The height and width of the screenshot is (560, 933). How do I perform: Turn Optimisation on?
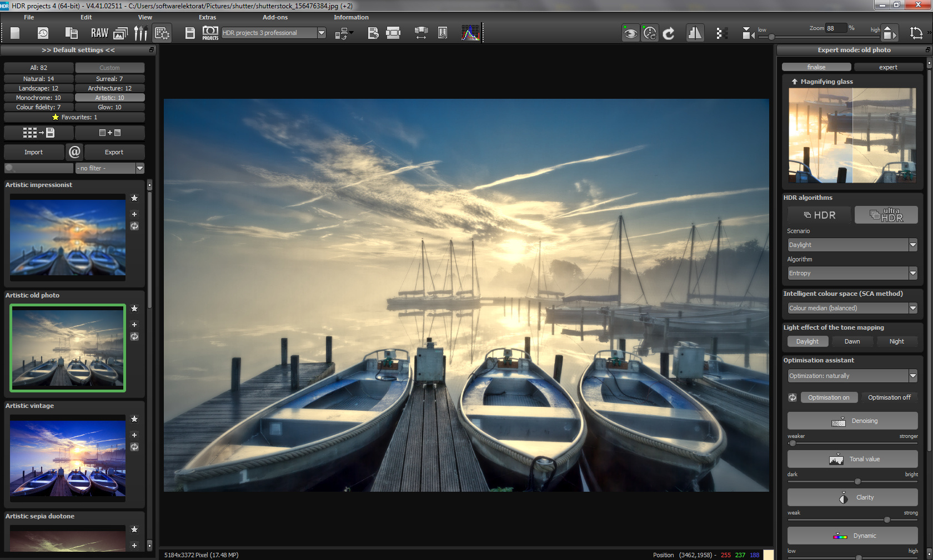coord(829,397)
